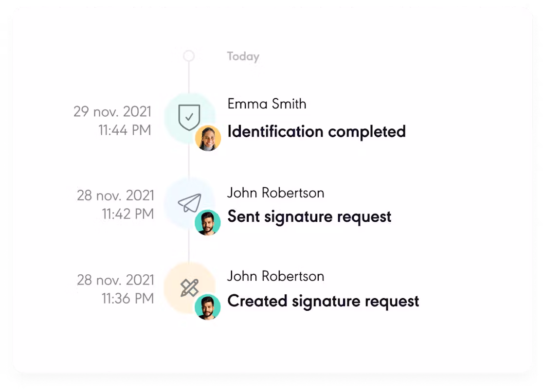Click the name Emma Smith
Image resolution: width=545 pixels, height=392 pixels.
(x=267, y=104)
